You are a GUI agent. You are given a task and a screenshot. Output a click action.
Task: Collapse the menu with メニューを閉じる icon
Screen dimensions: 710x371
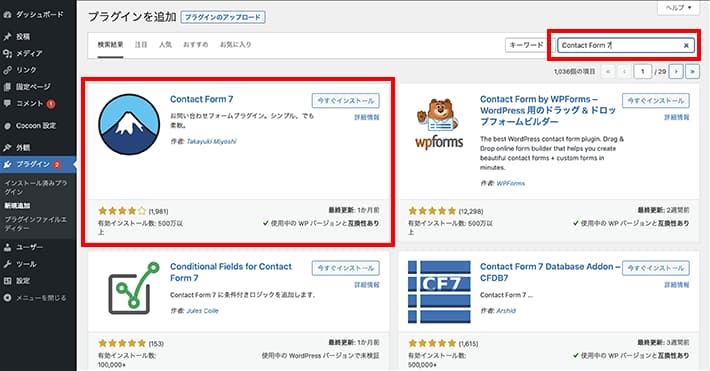point(7,298)
